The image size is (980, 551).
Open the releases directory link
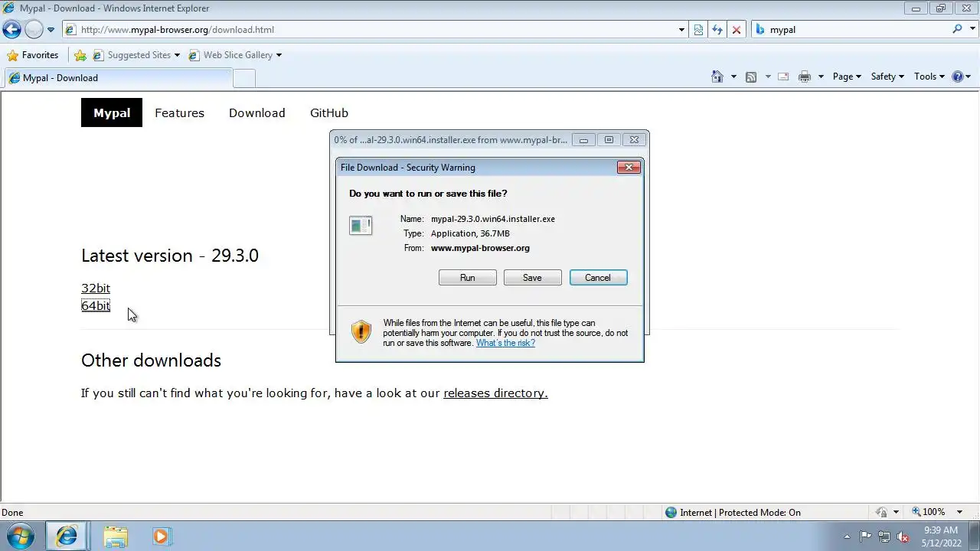click(x=495, y=393)
